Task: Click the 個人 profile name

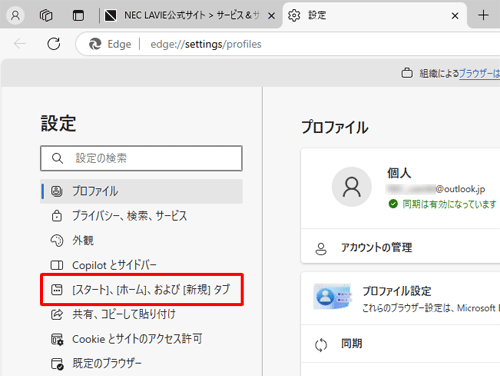Action: (399, 173)
